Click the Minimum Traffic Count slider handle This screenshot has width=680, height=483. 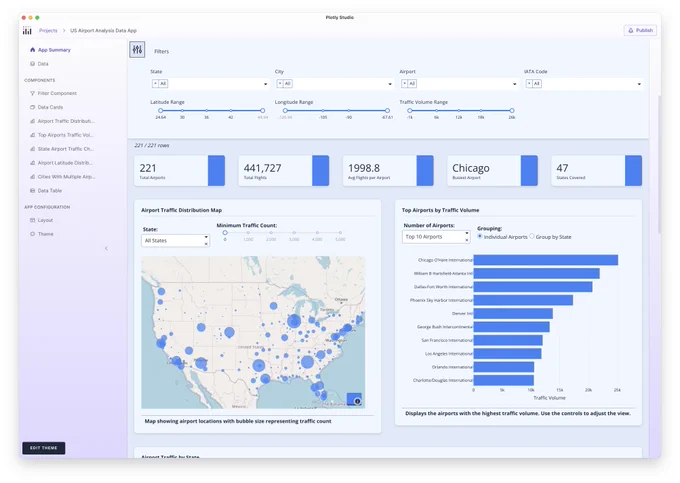coord(225,232)
